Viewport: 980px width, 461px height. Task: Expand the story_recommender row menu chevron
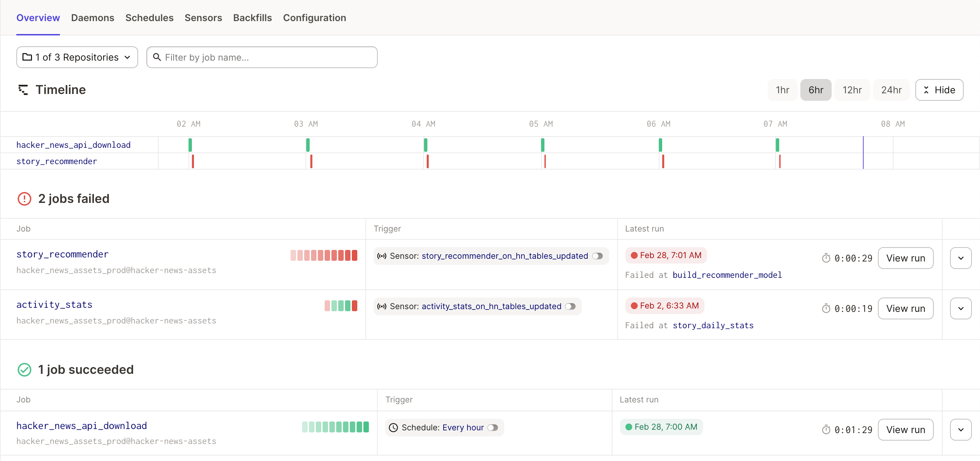[x=961, y=258]
